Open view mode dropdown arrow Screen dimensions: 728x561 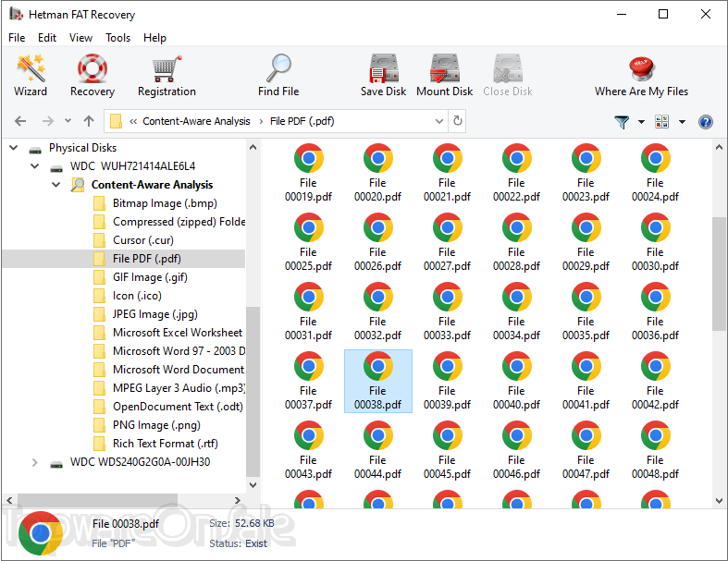682,122
